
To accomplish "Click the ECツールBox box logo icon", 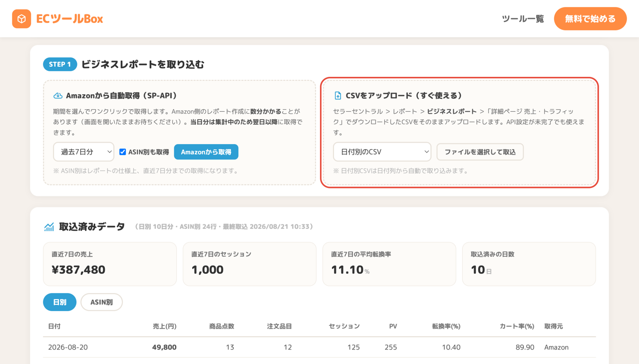I will [21, 19].
